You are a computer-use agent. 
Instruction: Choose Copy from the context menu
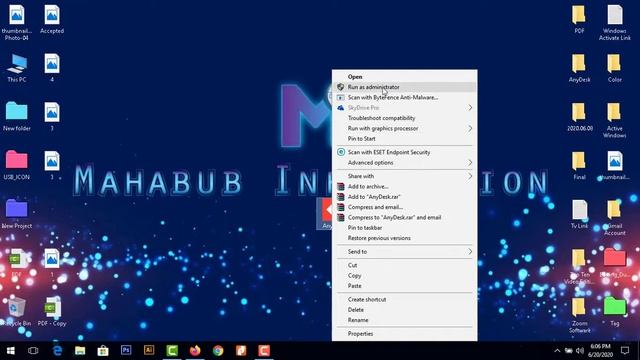404,276
